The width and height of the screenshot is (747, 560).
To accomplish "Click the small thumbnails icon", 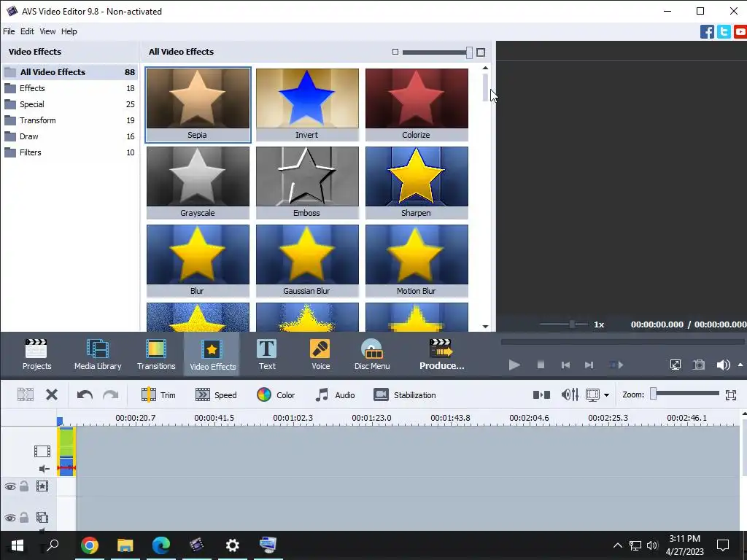I will point(395,52).
